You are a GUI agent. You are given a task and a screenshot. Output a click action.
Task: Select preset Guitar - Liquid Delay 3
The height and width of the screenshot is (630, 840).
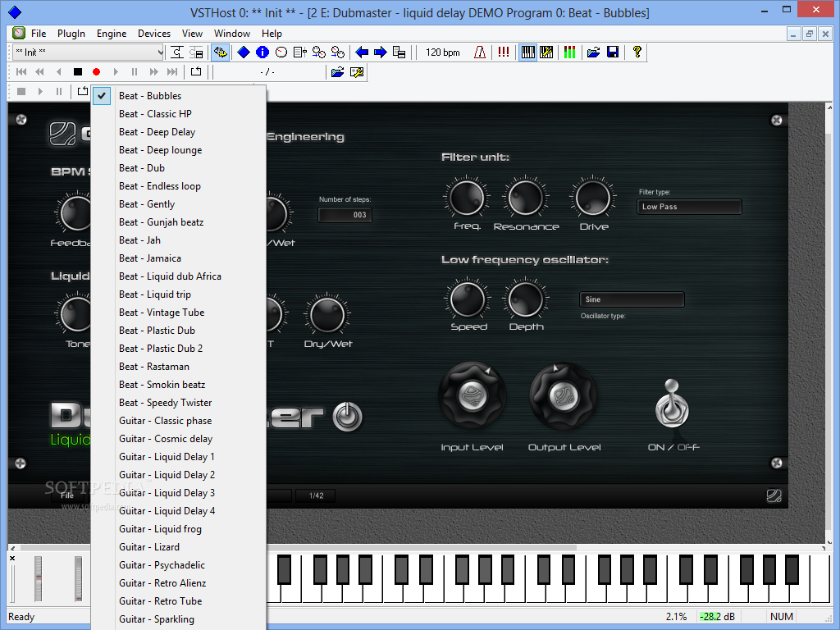click(179, 493)
